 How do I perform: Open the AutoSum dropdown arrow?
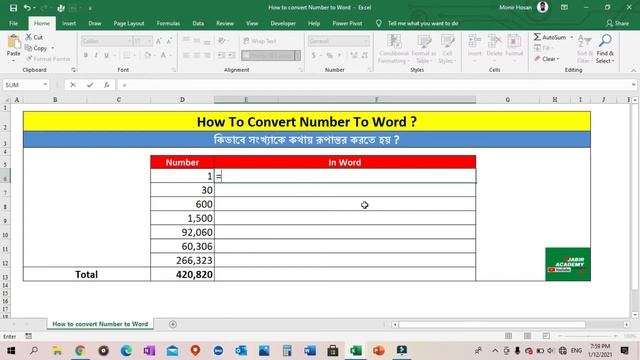[x=572, y=37]
